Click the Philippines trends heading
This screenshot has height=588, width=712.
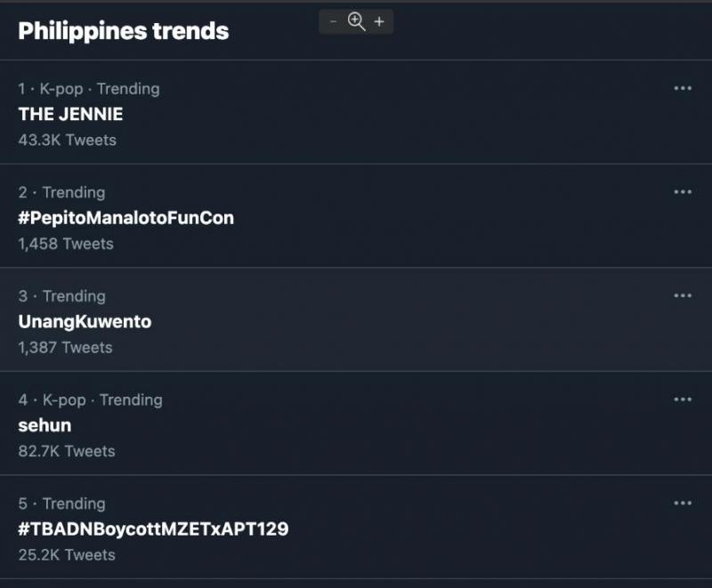(x=124, y=31)
